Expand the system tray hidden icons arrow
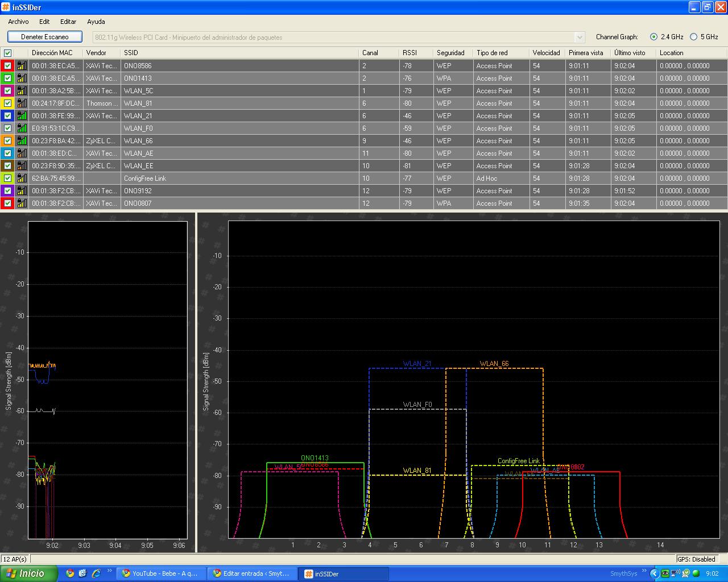This screenshot has height=582, width=728. [654, 574]
